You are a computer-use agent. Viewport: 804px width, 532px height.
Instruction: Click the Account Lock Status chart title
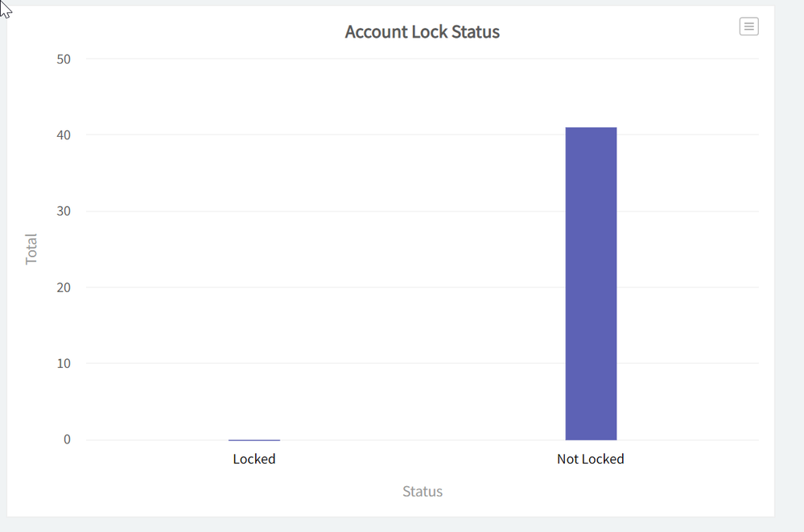423,32
